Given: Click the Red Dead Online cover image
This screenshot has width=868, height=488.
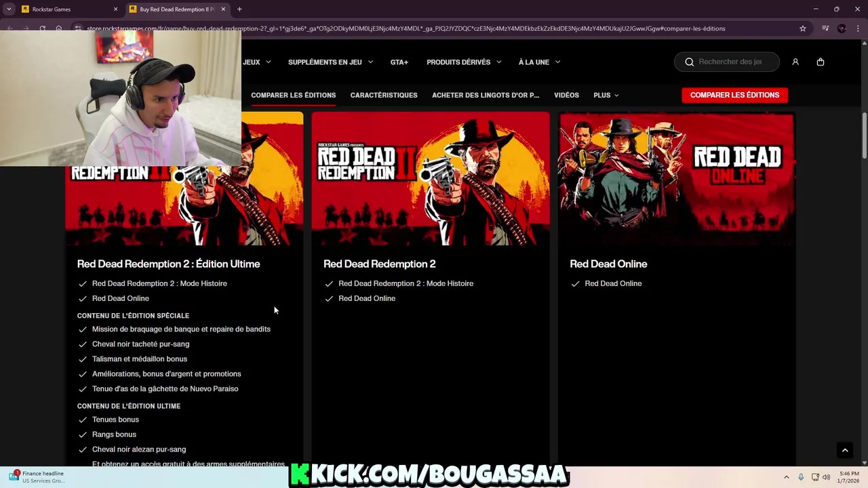Looking at the screenshot, I should pyautogui.click(x=677, y=179).
